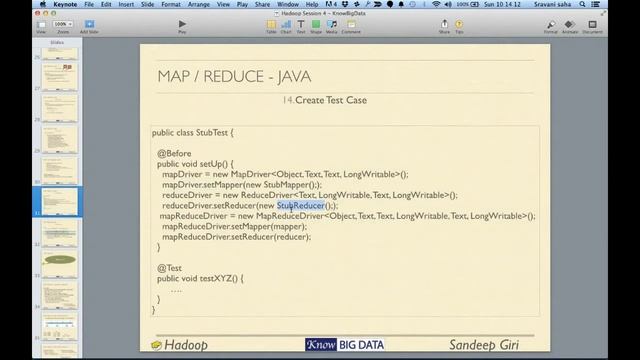
Task: Click the notification bell menu bar icon
Action: (x=401, y=4)
